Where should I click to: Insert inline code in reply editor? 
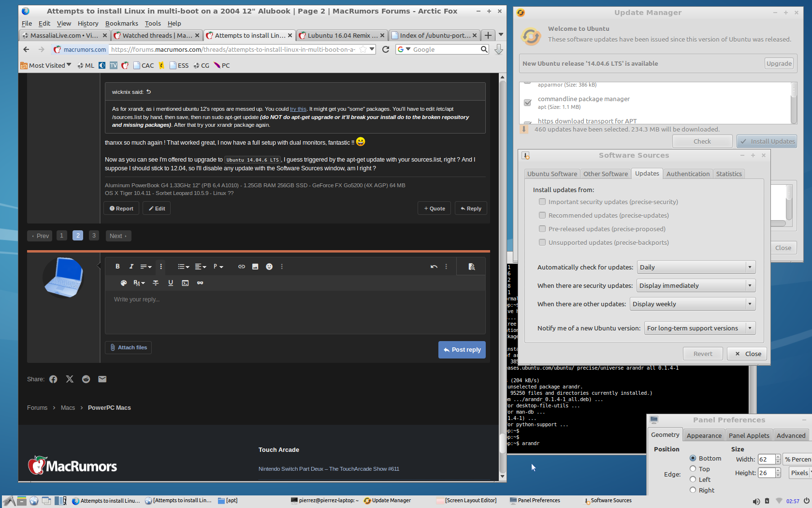coord(185,283)
